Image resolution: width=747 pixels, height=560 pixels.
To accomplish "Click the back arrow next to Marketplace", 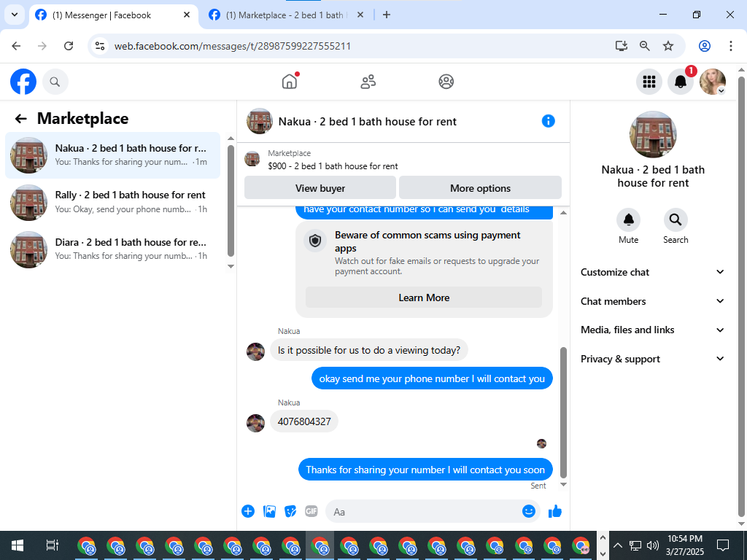I will [21, 119].
